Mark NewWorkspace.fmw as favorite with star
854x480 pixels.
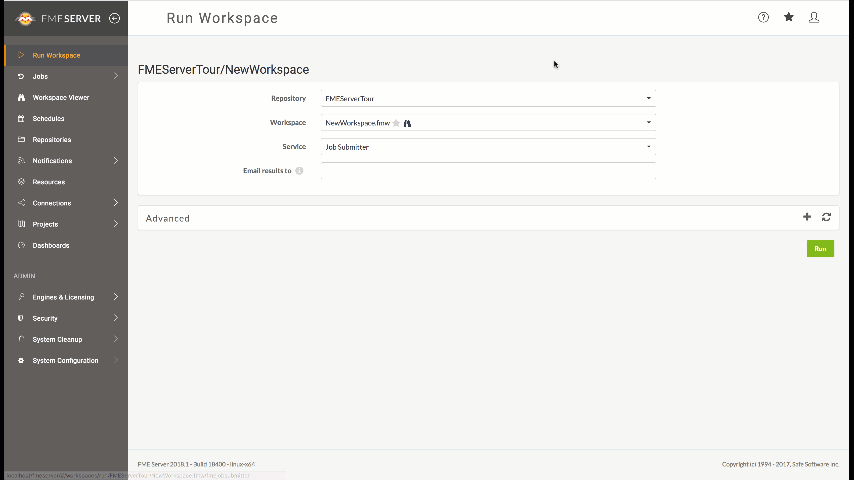click(x=396, y=123)
